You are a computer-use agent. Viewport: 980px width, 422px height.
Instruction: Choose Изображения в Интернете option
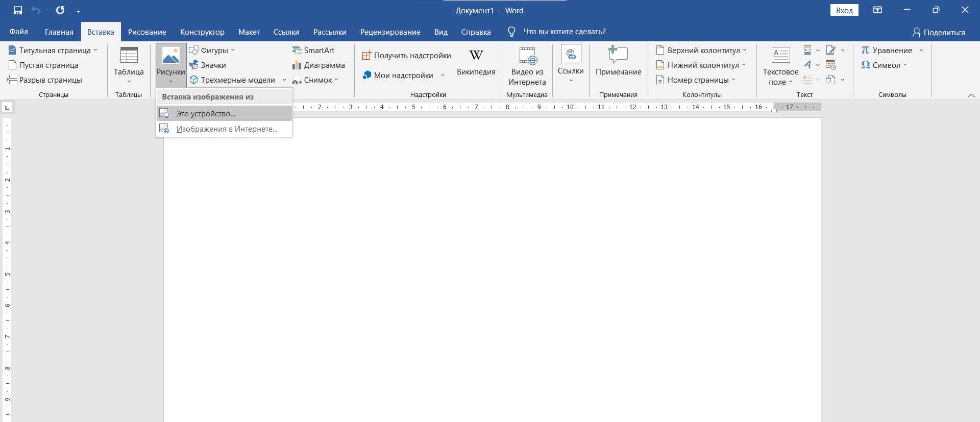tap(227, 129)
